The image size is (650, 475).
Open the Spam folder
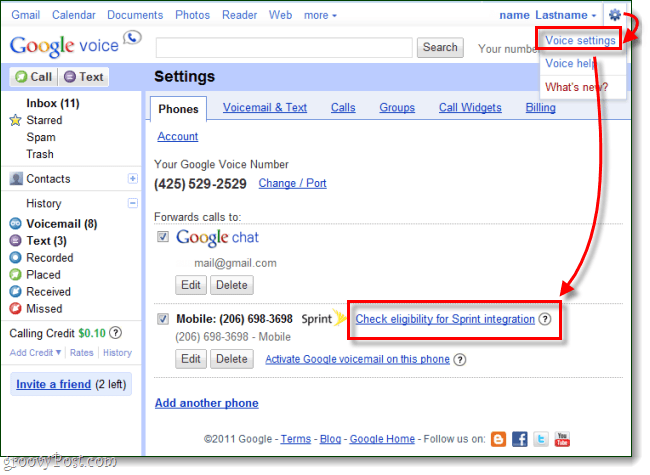pos(41,137)
